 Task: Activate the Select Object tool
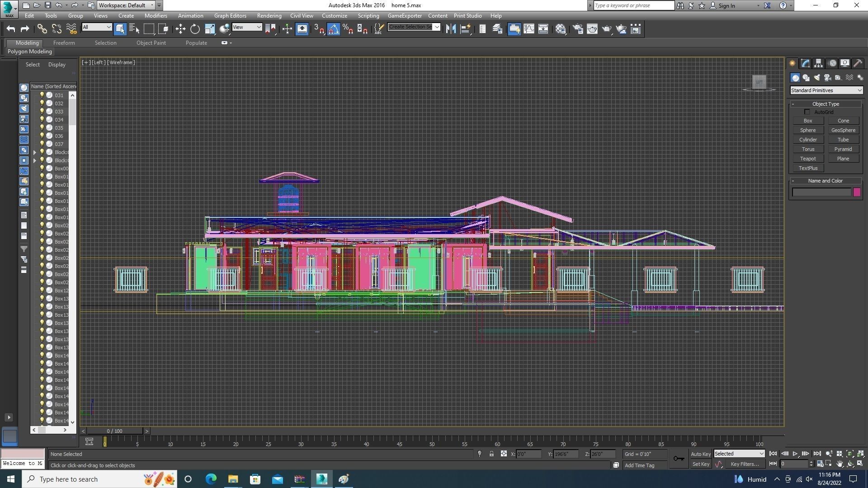tap(120, 29)
